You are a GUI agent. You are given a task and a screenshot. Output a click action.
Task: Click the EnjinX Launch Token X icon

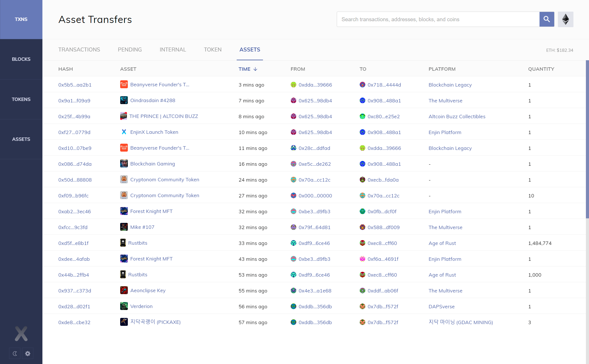pos(124,132)
